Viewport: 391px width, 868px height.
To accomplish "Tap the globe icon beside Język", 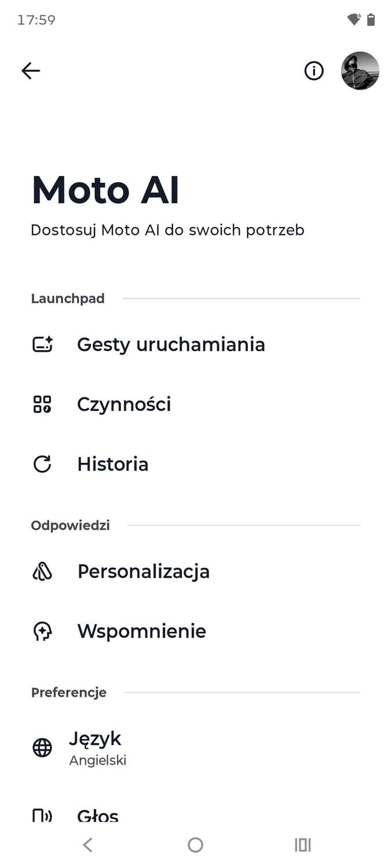I will [x=42, y=748].
